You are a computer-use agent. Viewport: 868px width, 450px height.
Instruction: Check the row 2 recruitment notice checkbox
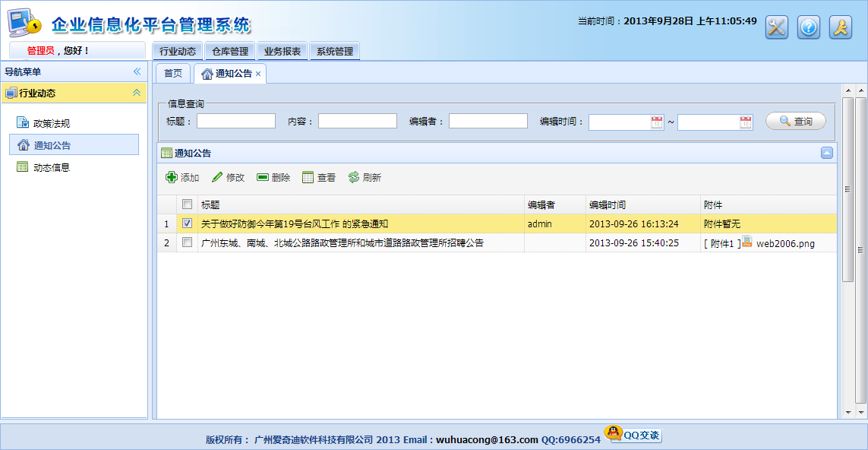click(x=187, y=242)
